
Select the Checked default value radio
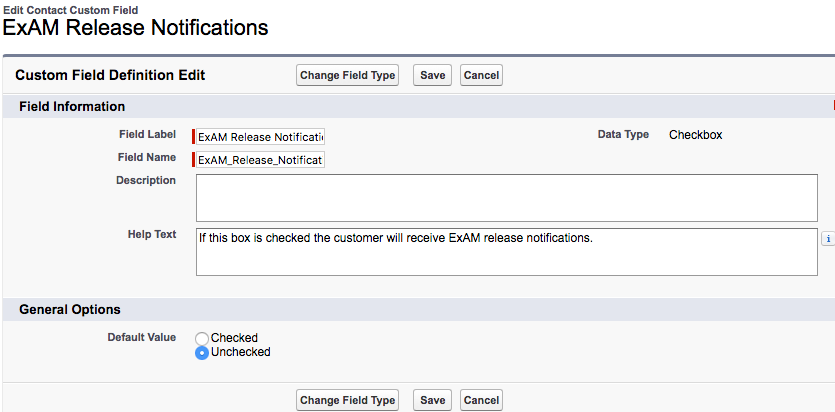coord(202,339)
